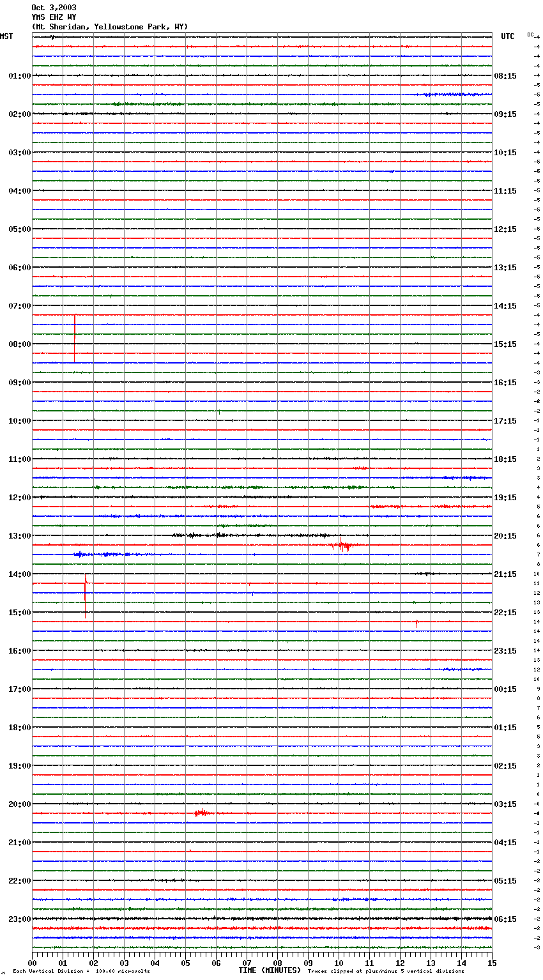Select the 14:00 MST time label
The image size is (543, 980).
[x=20, y=574]
